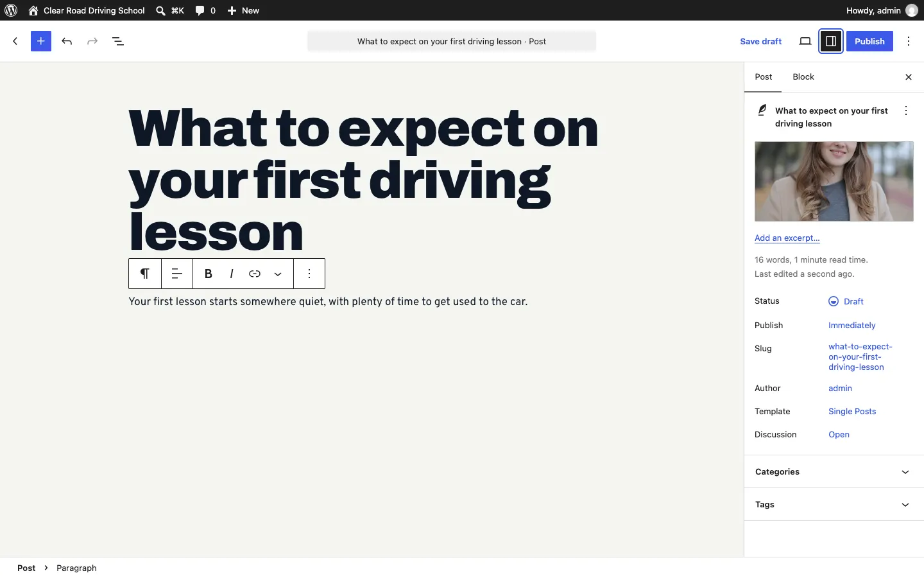The height and width of the screenshot is (578, 924).
Task: Click the paragraph block type icon
Action: (145, 274)
